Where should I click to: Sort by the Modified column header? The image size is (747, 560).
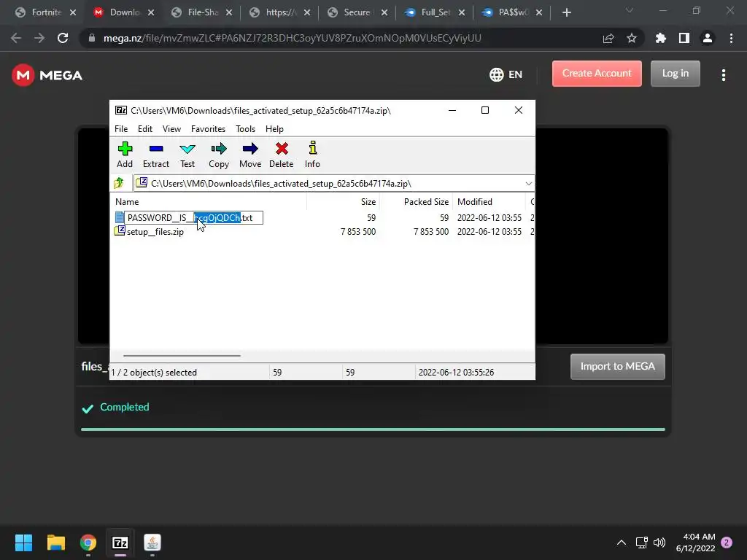489,202
